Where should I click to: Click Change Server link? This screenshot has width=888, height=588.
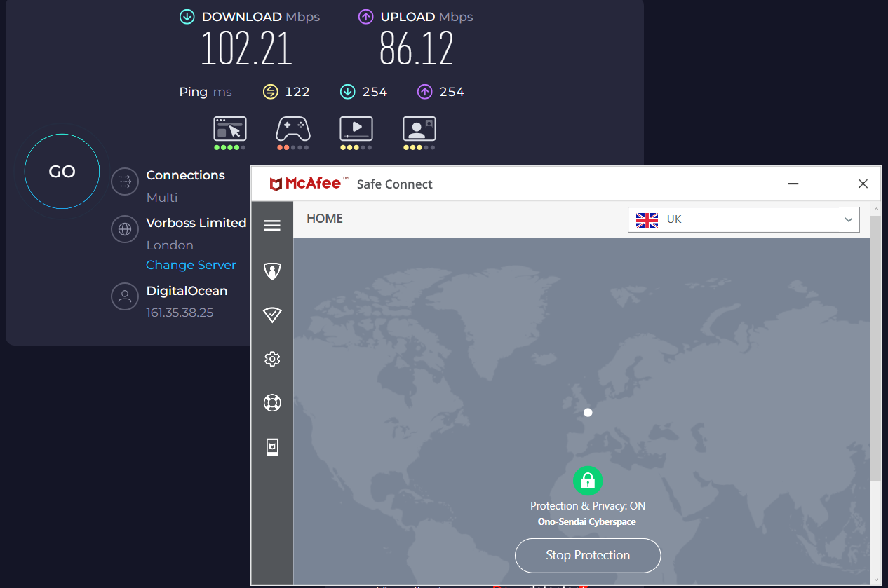pyautogui.click(x=191, y=265)
